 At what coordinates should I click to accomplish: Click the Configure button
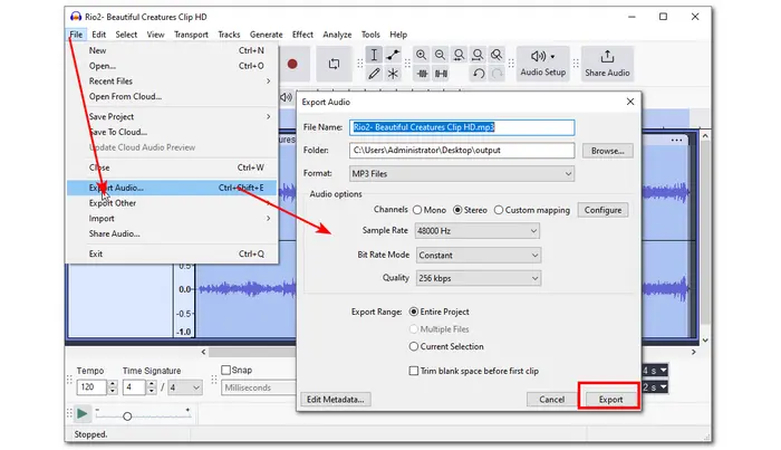pos(603,210)
